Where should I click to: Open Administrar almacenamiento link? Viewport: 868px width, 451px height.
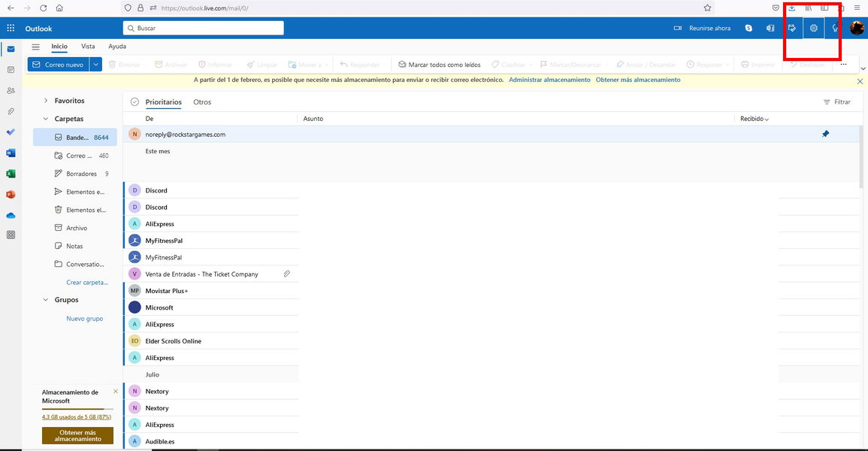(x=549, y=80)
